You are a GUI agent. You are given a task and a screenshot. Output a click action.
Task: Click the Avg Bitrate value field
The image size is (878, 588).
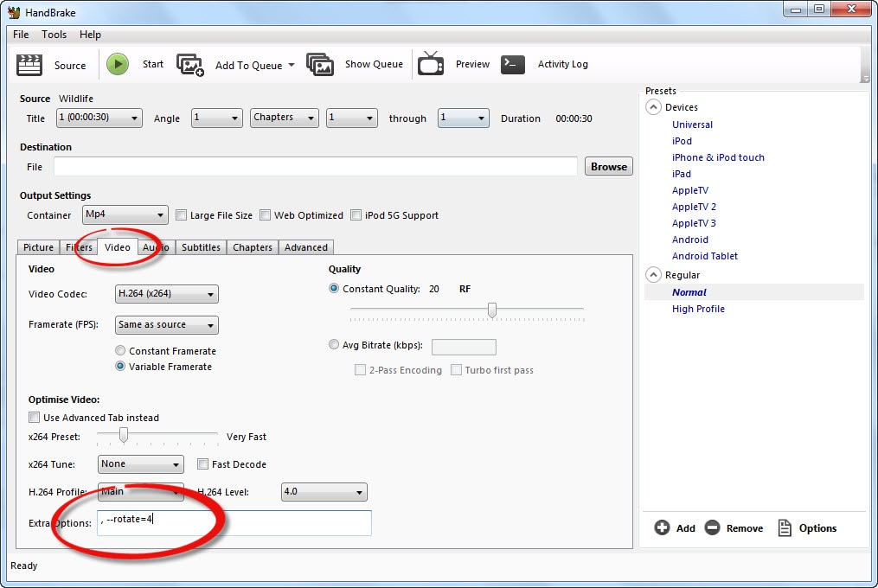point(464,348)
